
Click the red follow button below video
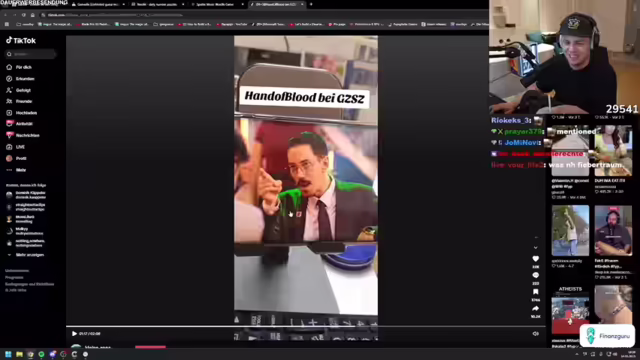tap(150, 347)
